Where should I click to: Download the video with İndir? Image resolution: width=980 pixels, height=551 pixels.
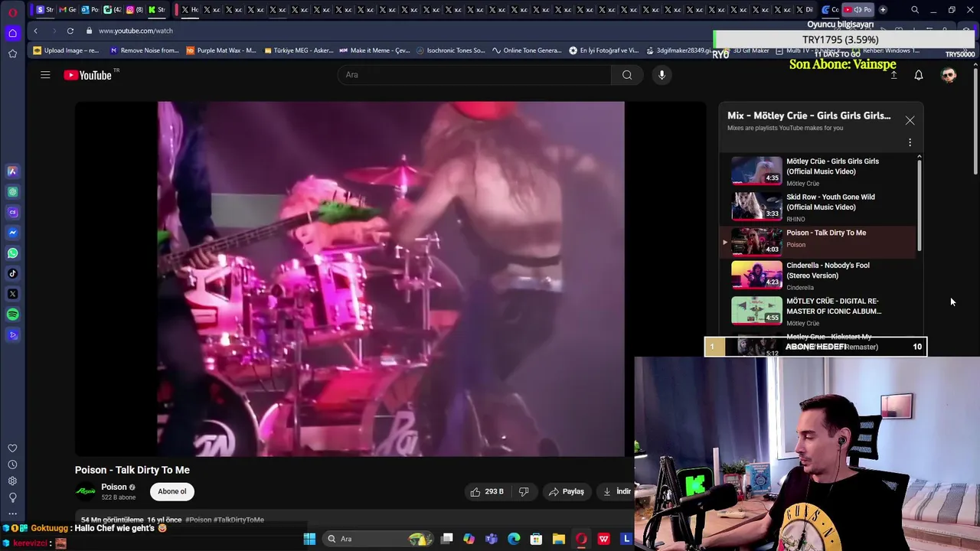pos(617,491)
